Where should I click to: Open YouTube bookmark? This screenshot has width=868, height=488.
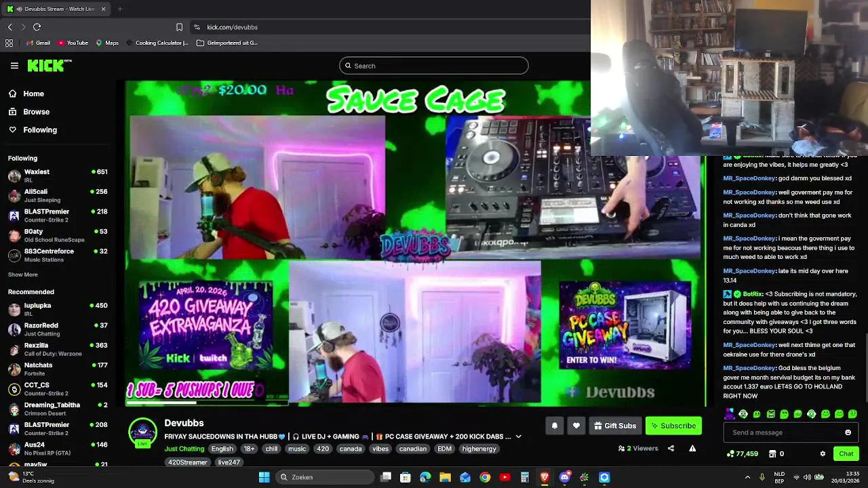point(73,43)
